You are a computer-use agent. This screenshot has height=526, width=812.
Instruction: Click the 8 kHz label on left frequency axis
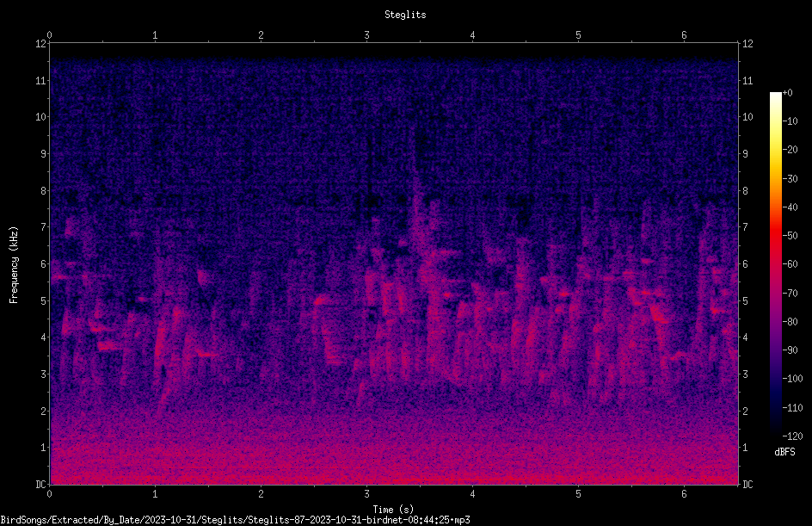[x=43, y=190]
